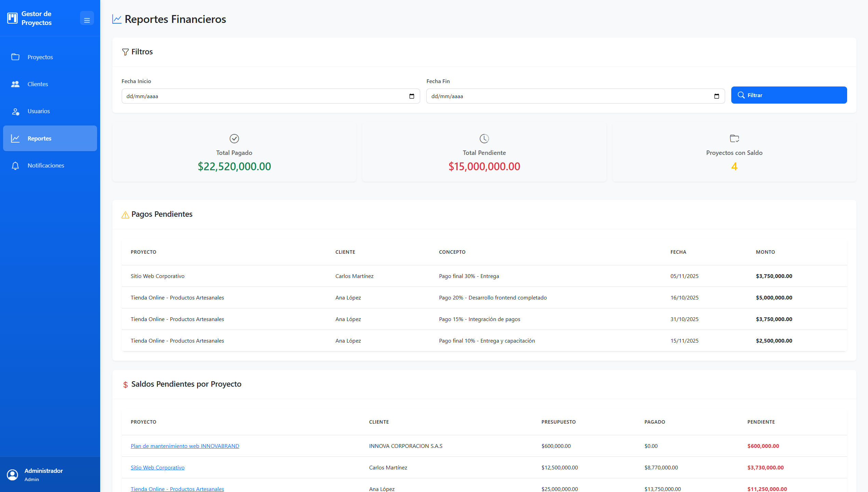Open the Fecha Inicio calendar picker
868x492 pixels.
(x=412, y=96)
